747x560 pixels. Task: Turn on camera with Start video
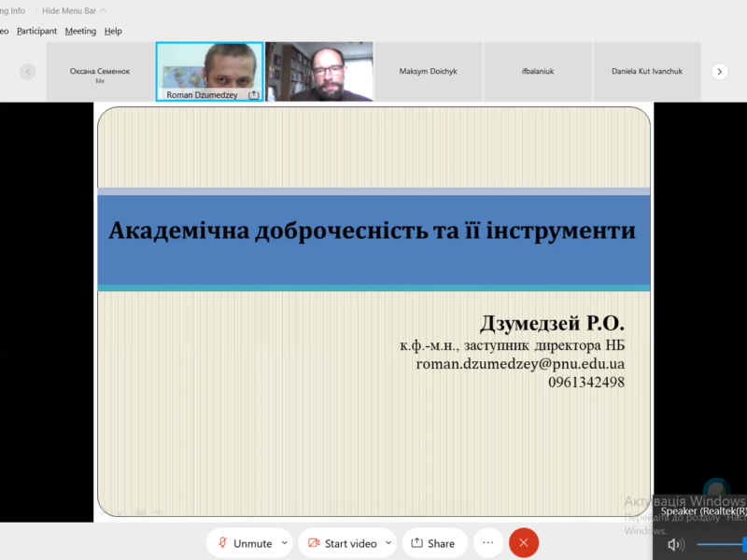pos(343,543)
